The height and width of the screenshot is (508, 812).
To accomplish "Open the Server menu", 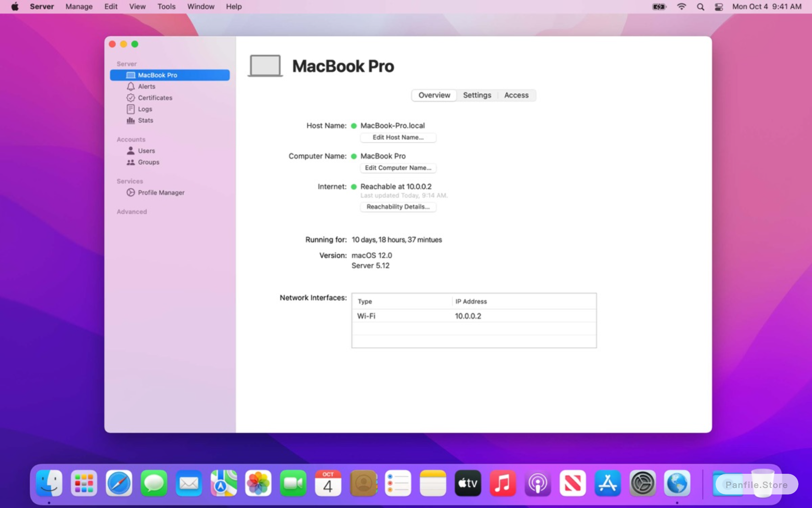I will (42, 6).
